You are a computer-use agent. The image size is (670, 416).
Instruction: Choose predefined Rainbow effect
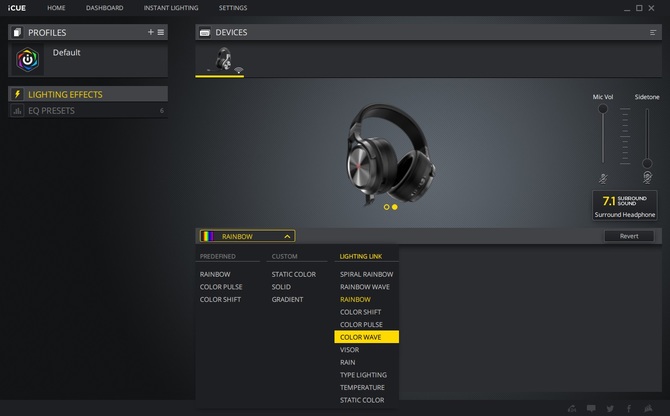pyautogui.click(x=215, y=274)
